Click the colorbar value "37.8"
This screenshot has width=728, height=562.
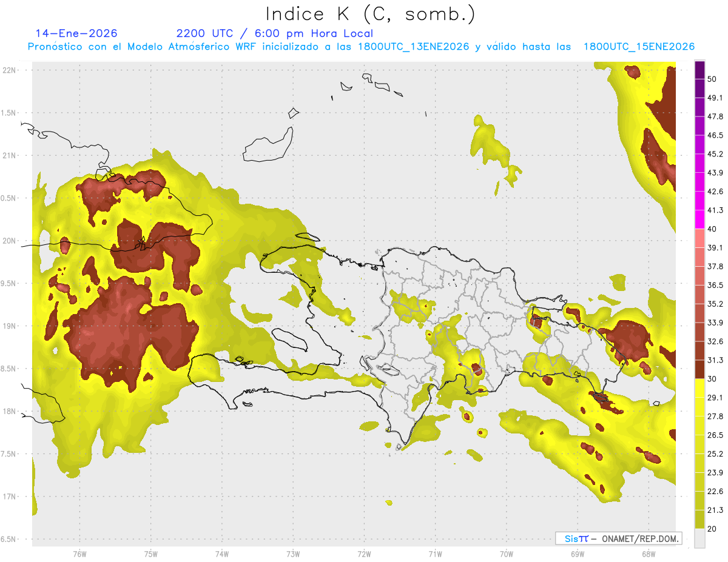click(x=715, y=266)
